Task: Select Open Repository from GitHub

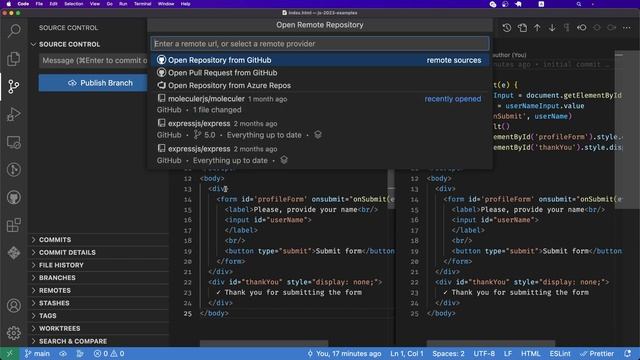Action: [x=320, y=60]
